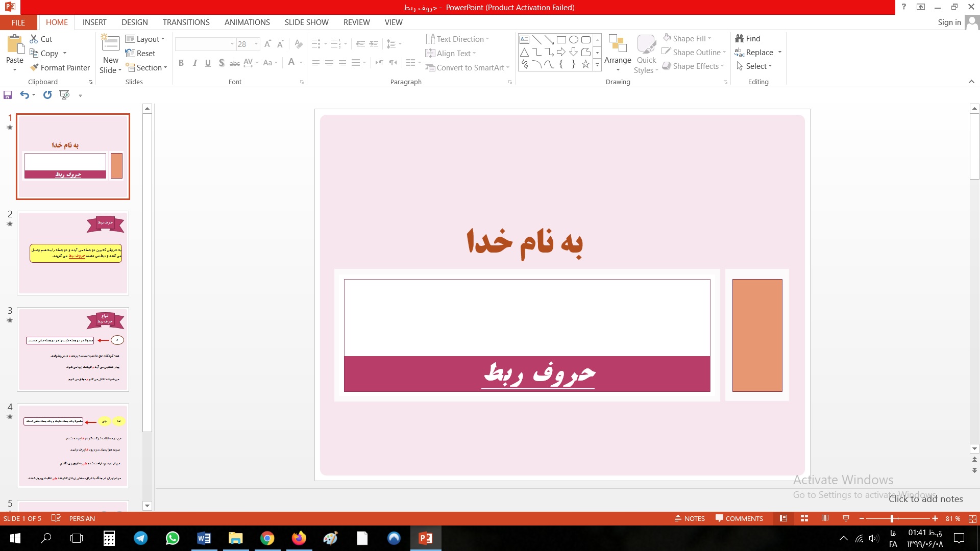Switch to the DESIGN ribbon tab
980x551 pixels.
135,22
